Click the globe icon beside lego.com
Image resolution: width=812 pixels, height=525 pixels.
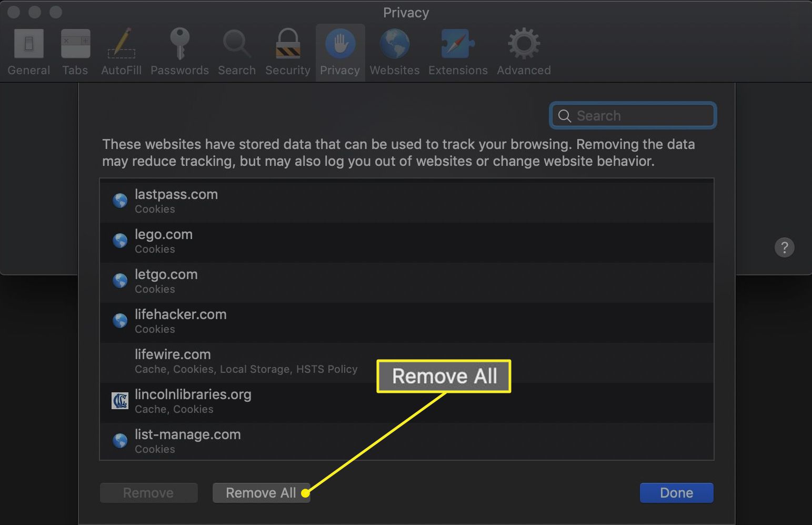pos(120,241)
